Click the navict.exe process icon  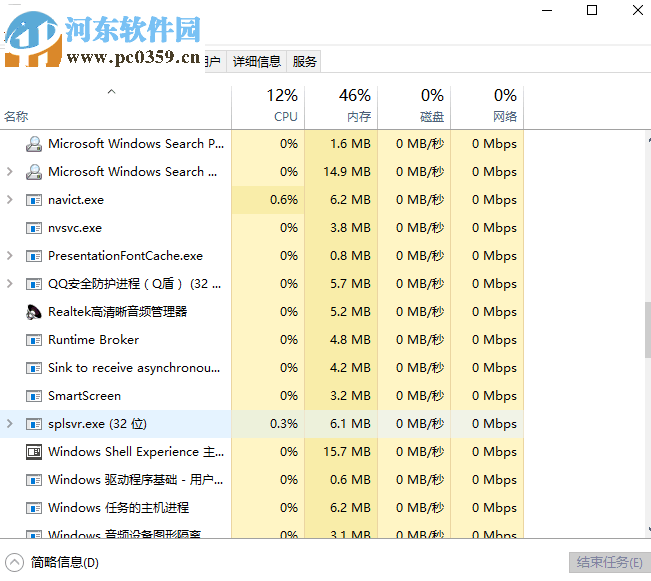coord(34,200)
